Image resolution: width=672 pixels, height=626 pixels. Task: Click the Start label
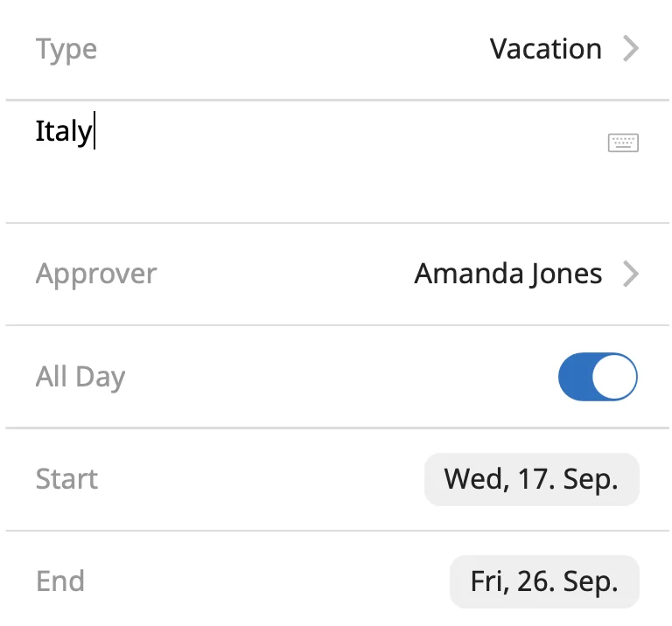pos(66,479)
